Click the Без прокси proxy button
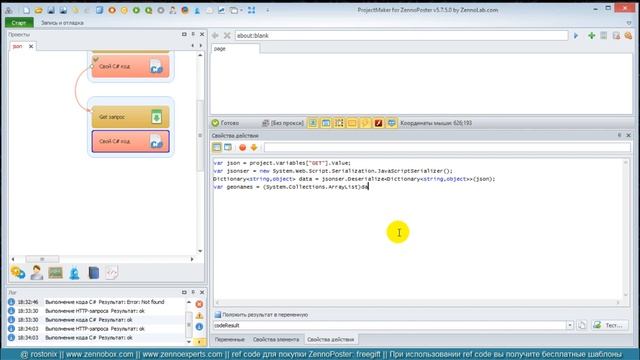Viewport: 640px width, 360px height. tap(283, 123)
